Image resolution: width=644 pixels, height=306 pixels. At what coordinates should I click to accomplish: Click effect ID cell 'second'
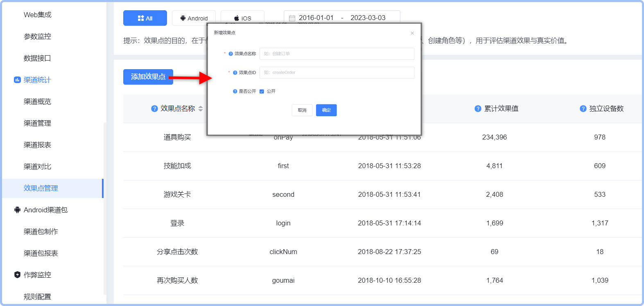(283, 194)
